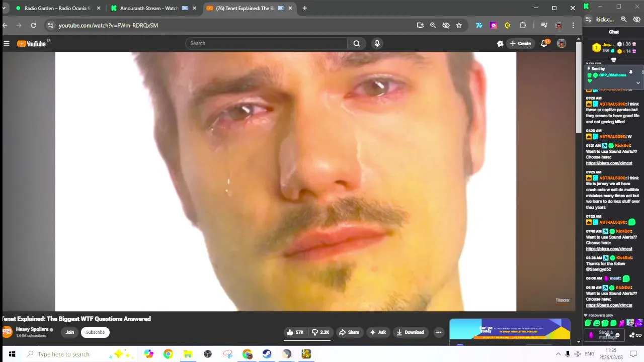
Task: Start voice search with the microphone icon
Action: click(377, 43)
